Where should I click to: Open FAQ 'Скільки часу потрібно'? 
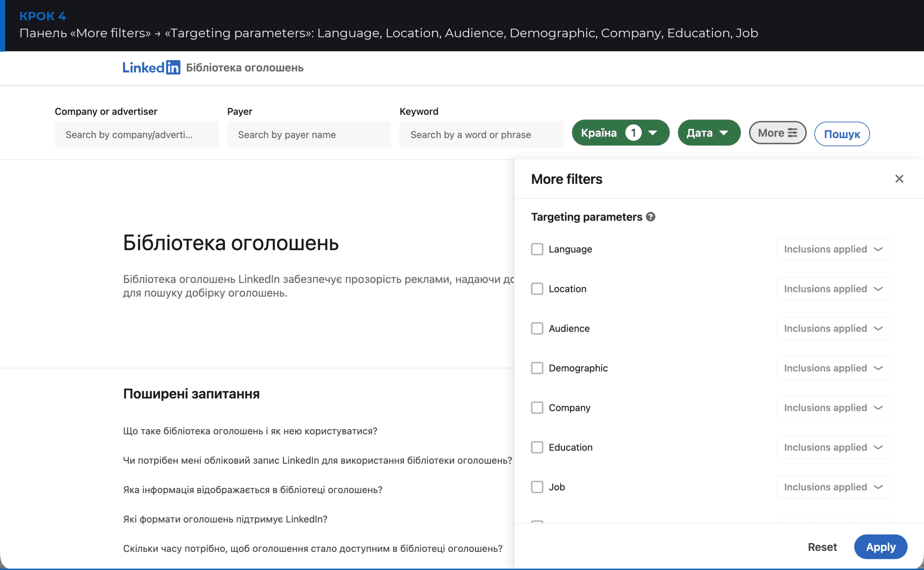(313, 548)
